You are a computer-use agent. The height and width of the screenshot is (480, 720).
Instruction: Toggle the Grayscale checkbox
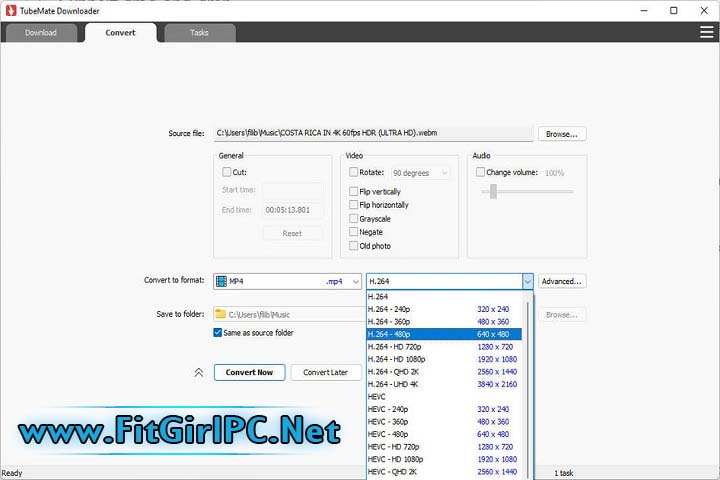[x=353, y=218]
